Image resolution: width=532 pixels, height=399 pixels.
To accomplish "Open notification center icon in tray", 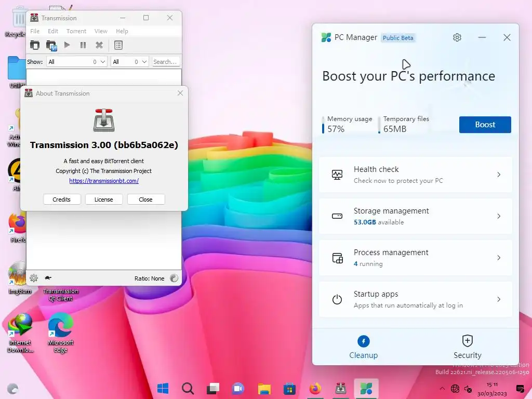I will click(x=520, y=389).
